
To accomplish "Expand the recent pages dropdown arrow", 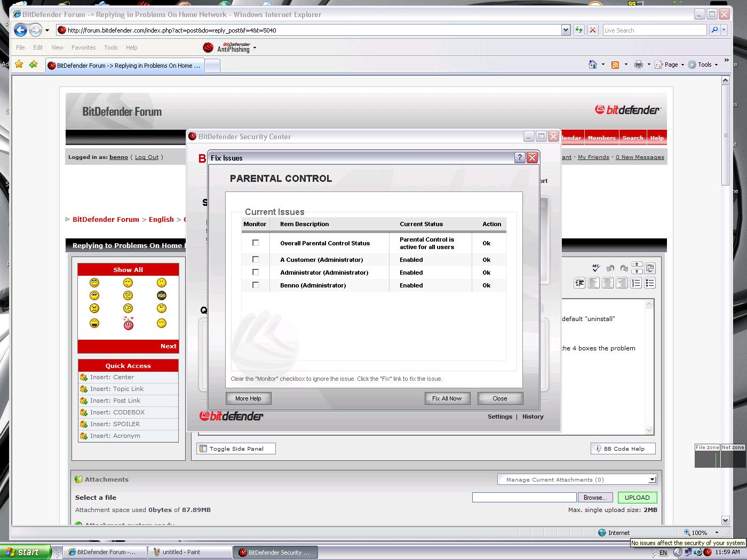I will pos(47,30).
